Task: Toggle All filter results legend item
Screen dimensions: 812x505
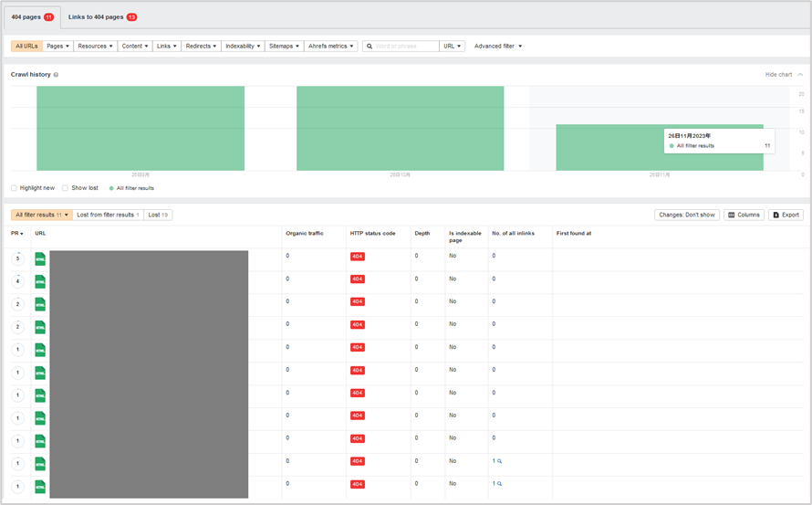Action: coord(131,188)
